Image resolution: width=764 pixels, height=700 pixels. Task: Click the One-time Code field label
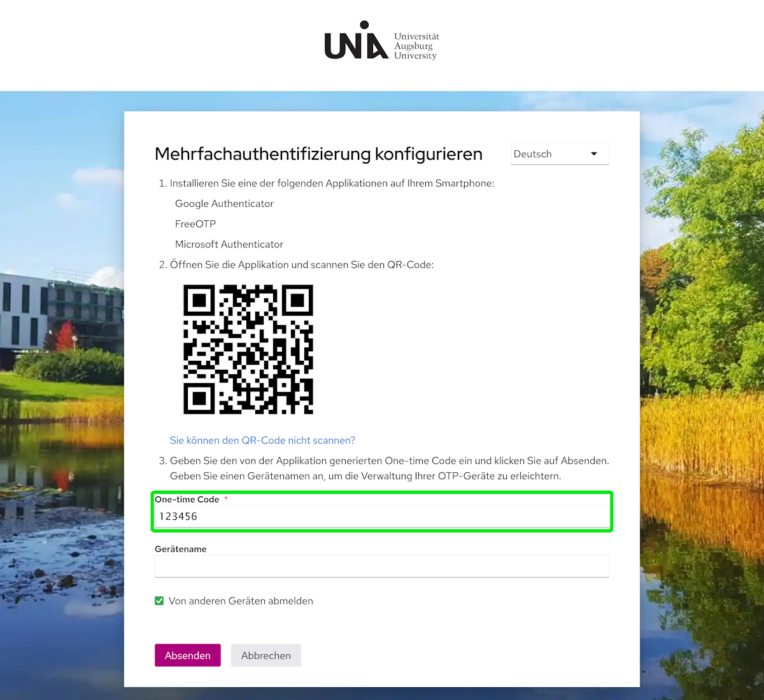[x=187, y=500]
